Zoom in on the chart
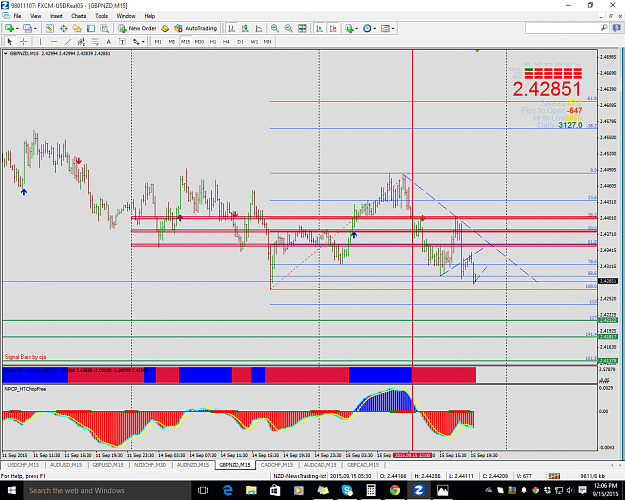Image resolution: width=625 pixels, height=500 pixels. (x=275, y=28)
